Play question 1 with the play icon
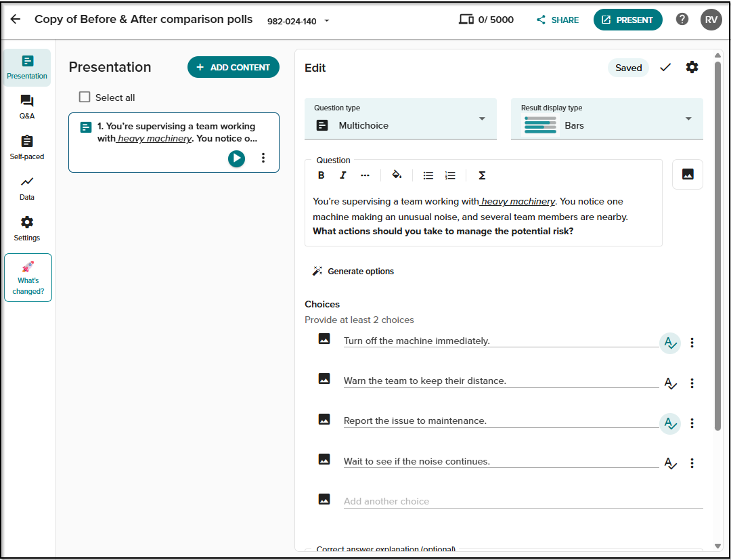 click(236, 158)
